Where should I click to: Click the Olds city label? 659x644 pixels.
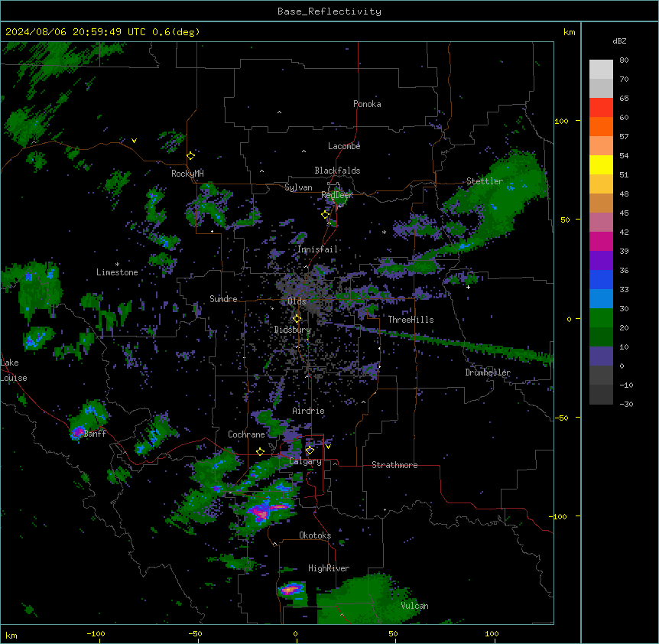click(297, 301)
